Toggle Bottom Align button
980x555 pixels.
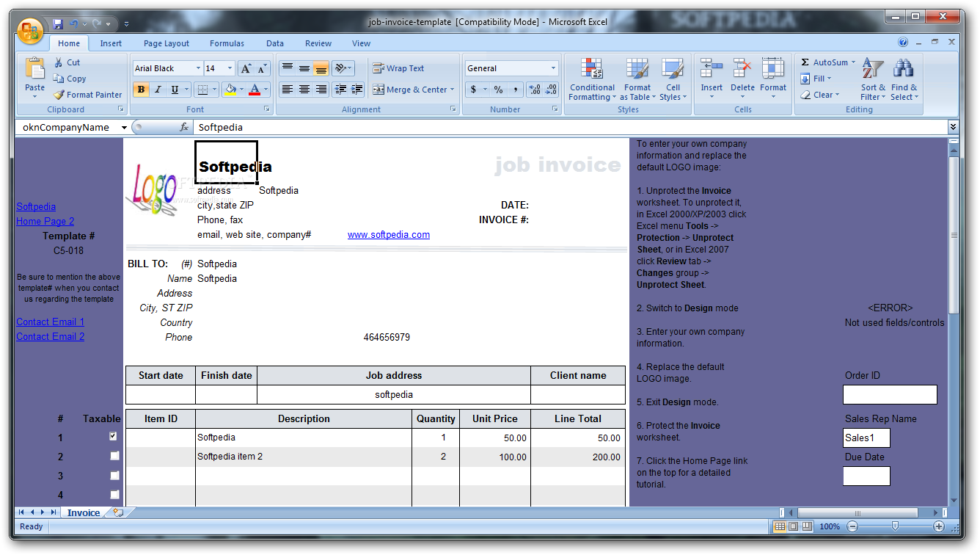(321, 68)
